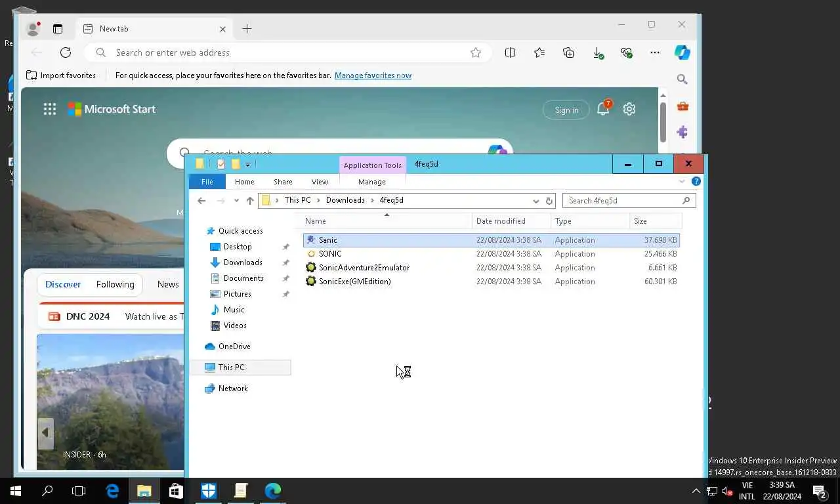Open Action Center notifications on taskbar

(820, 491)
